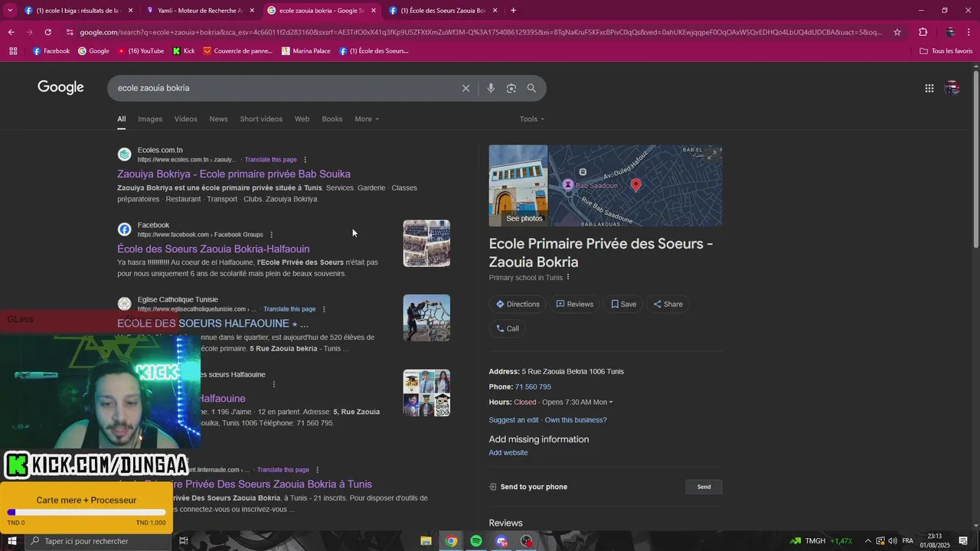The height and width of the screenshot is (551, 980).
Task: Open File Explorer from the taskbar
Action: pyautogui.click(x=426, y=541)
